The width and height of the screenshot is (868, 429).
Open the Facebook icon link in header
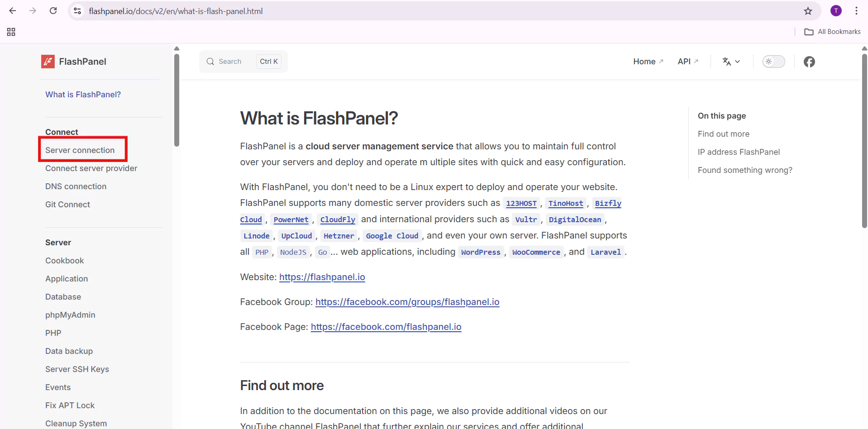[809, 62]
